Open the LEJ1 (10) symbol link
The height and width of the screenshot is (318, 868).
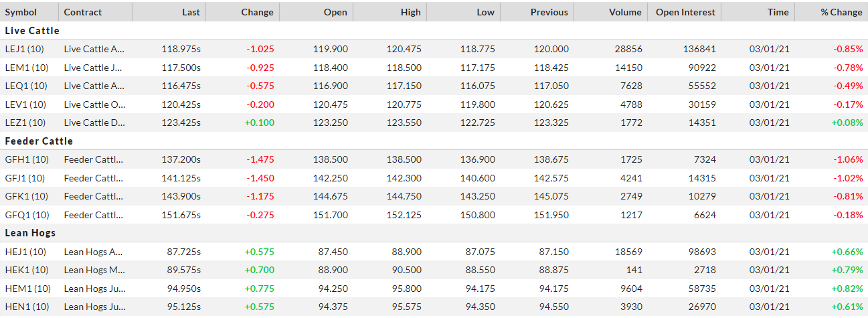click(x=26, y=49)
